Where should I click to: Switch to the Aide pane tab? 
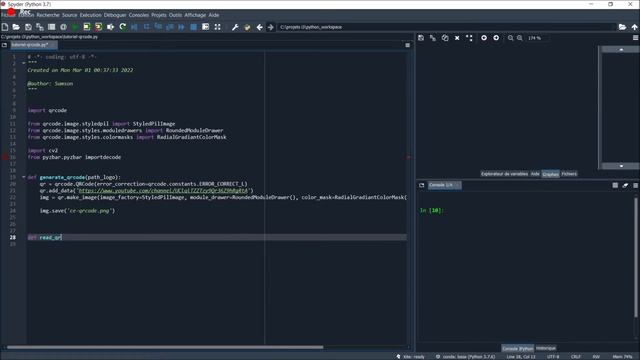(x=535, y=174)
